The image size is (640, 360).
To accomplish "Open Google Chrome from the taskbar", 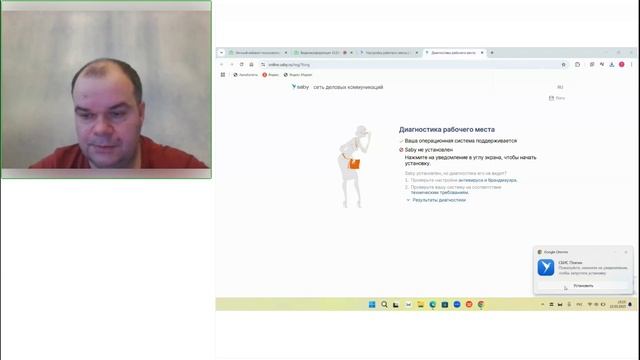I will (x=481, y=304).
